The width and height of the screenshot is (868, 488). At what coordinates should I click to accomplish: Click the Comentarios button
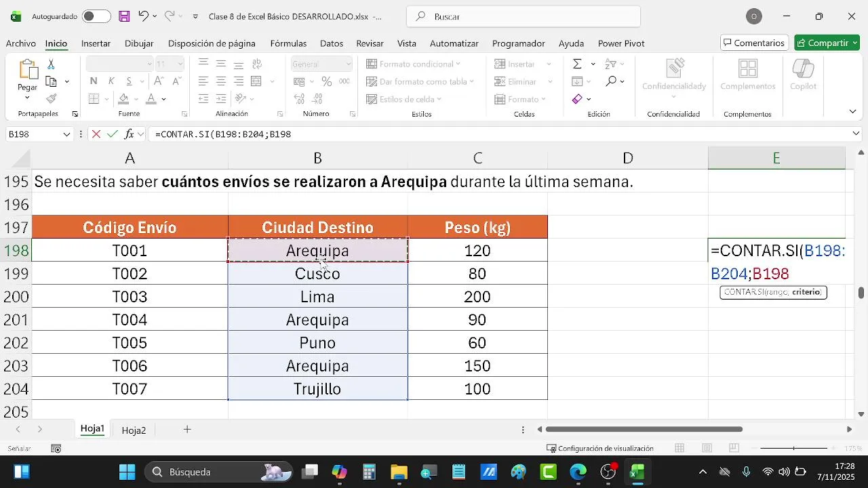pyautogui.click(x=754, y=43)
